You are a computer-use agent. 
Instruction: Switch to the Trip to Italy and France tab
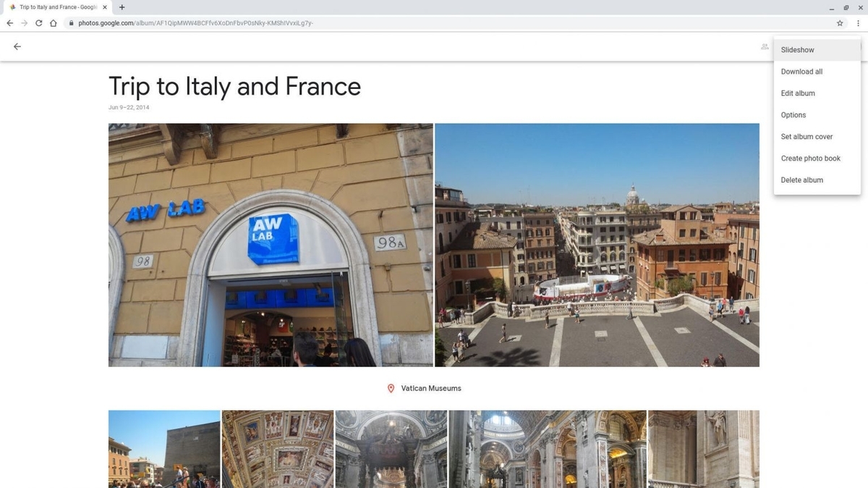pos(54,7)
